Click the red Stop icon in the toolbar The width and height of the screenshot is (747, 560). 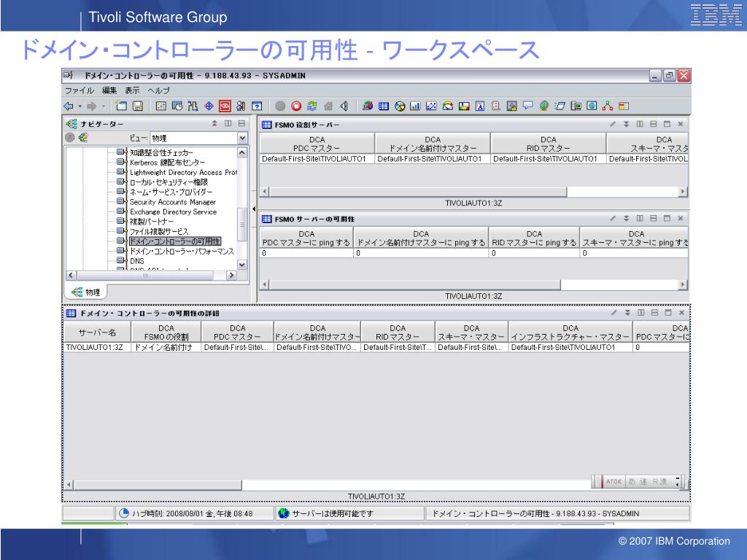click(x=296, y=106)
